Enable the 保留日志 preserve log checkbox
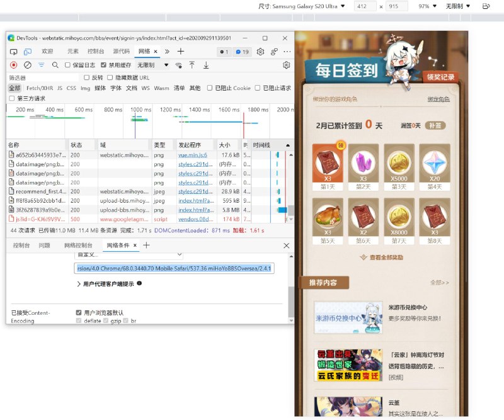 tap(66, 65)
